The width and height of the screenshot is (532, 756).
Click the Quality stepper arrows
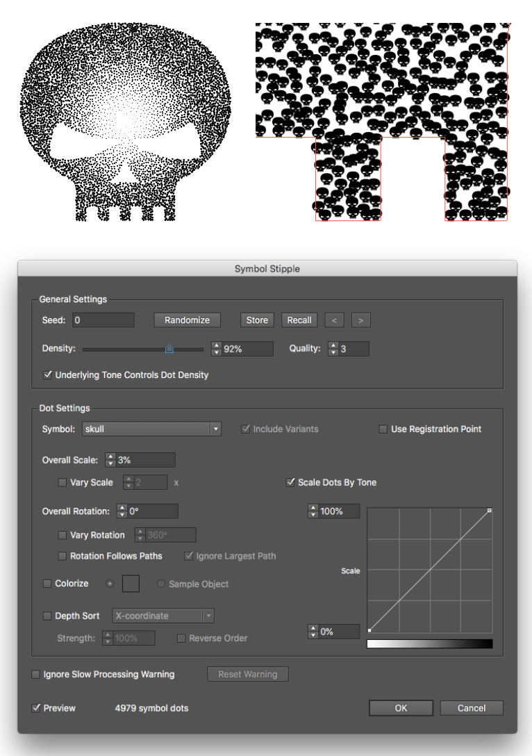tap(333, 349)
